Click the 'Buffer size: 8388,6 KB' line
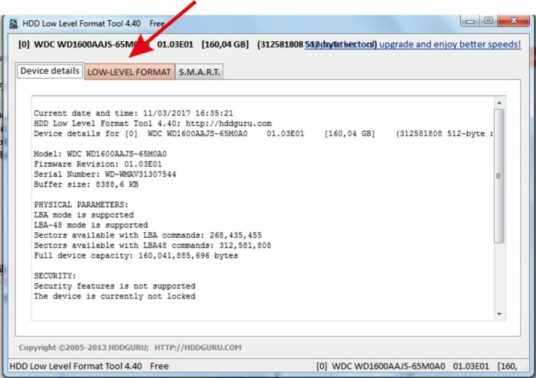Image resolution: width=536 pixels, height=378 pixels. tap(86, 185)
